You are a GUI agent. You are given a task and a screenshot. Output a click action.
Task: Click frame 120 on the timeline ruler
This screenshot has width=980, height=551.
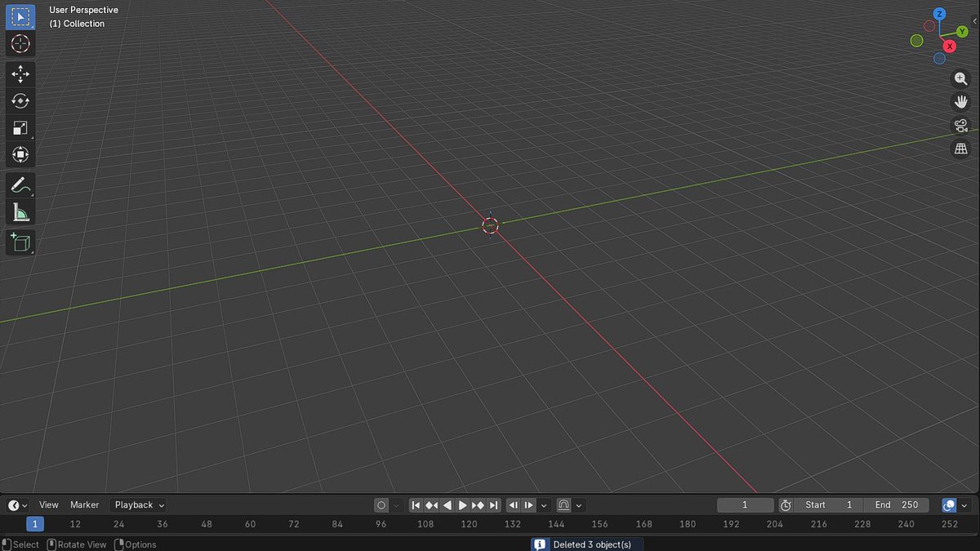point(469,524)
